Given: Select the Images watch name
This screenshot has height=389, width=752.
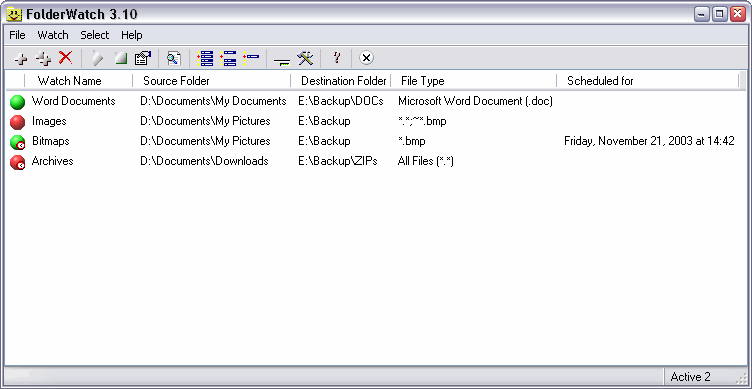Looking at the screenshot, I should [49, 121].
